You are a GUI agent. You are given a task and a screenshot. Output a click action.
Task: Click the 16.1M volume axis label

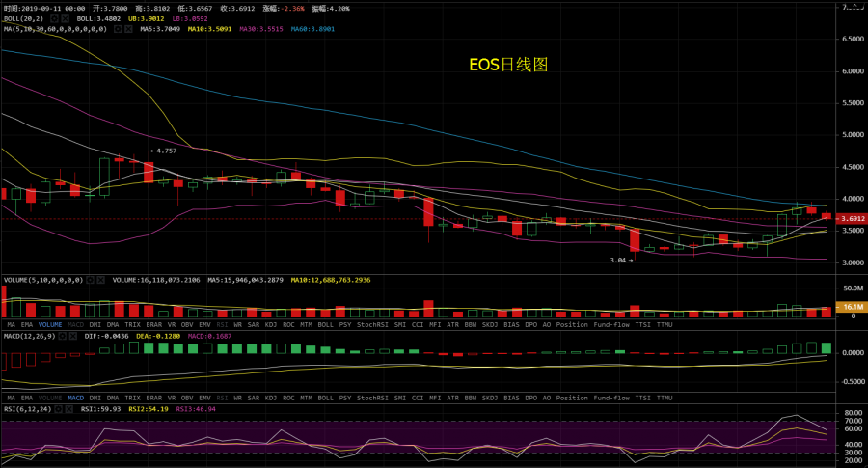coord(852,307)
